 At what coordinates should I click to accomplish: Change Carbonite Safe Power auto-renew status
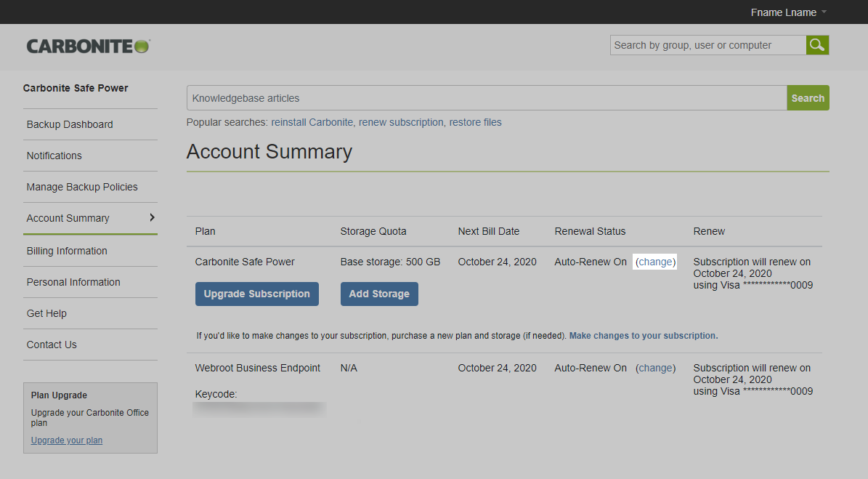656,262
